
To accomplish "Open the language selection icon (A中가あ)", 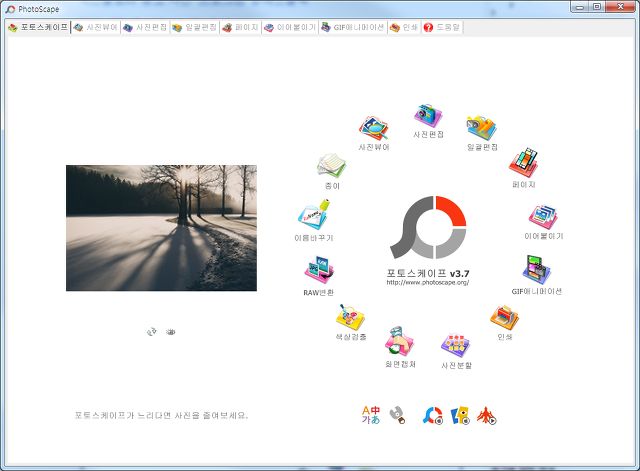I will (x=371, y=415).
